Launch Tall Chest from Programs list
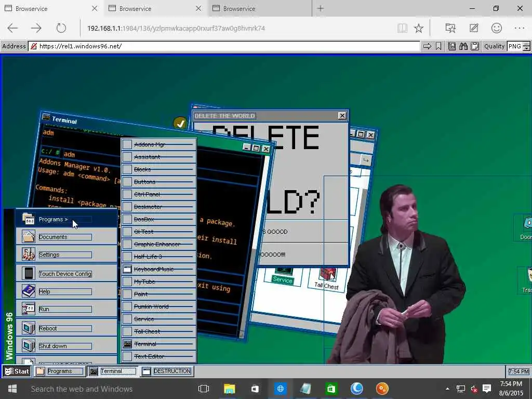Screen dimensions: 532x399 click(159, 331)
